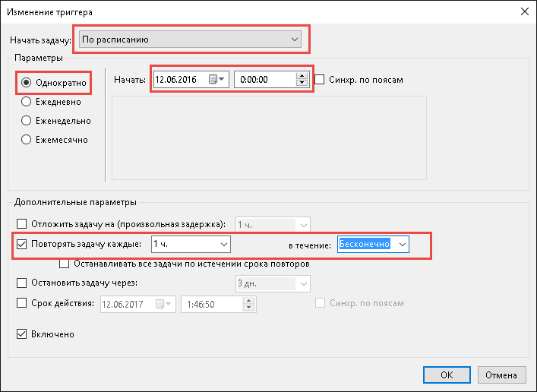This screenshot has height=392, width=537.
Task: Enable Синхр. по поясам next to start time
Action: [x=319, y=80]
